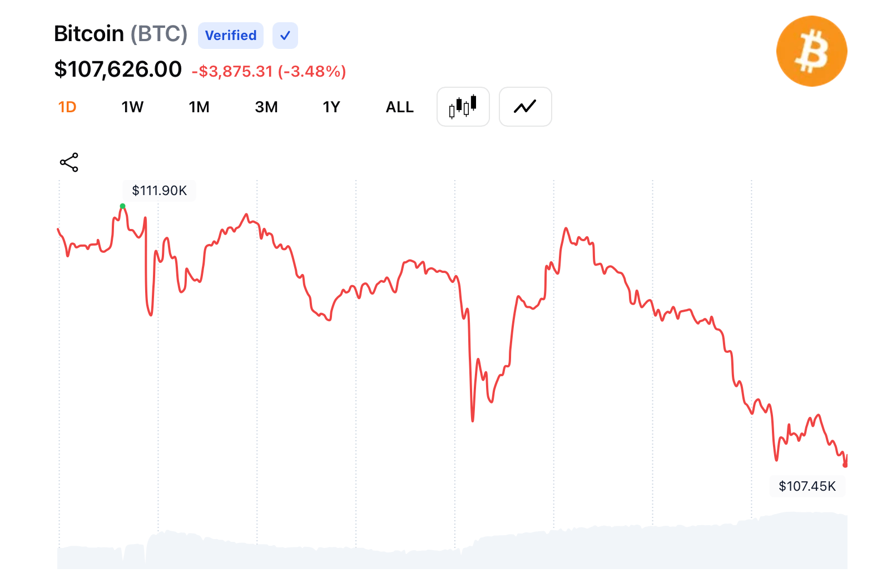Viewport: 892px width, 588px height.
Task: Click the blue checkmark badge
Action: click(285, 36)
